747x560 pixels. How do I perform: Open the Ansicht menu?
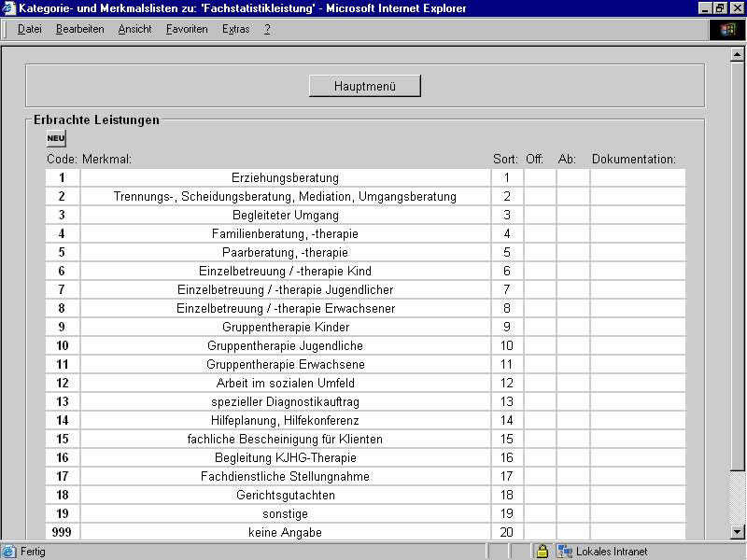pos(134,29)
